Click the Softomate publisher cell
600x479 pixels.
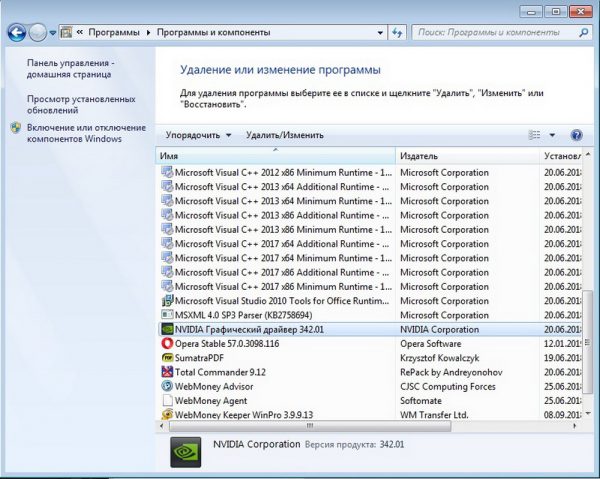[421, 401]
